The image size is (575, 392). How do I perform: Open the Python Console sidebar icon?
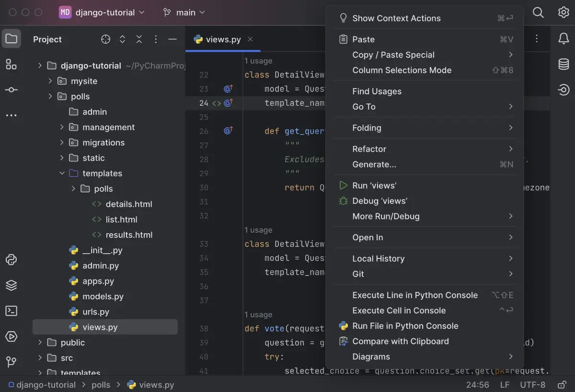[11, 260]
